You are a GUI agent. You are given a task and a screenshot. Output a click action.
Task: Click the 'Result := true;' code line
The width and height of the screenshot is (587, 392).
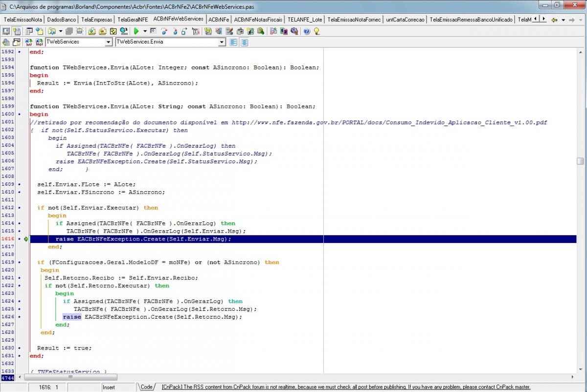point(64,348)
